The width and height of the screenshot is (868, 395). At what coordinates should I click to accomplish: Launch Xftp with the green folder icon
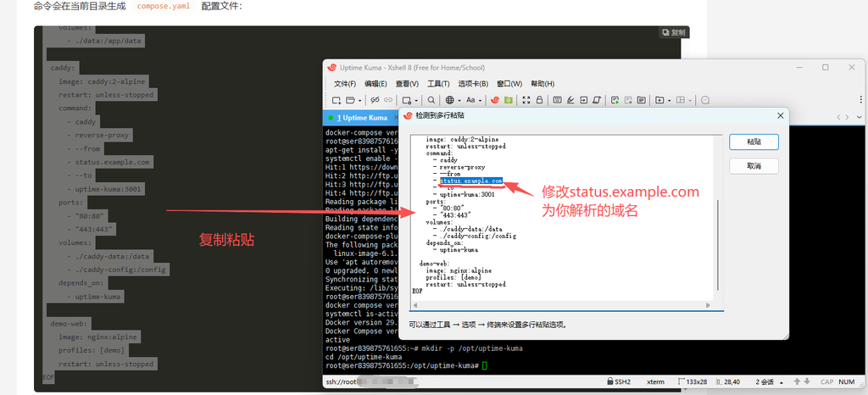509,100
